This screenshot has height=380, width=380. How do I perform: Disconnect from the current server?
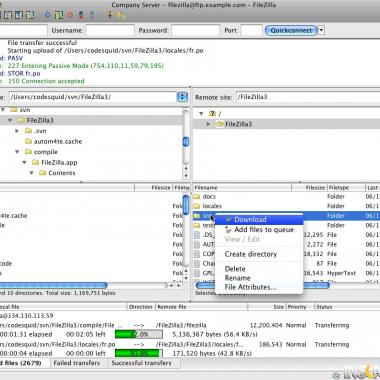coord(81,15)
